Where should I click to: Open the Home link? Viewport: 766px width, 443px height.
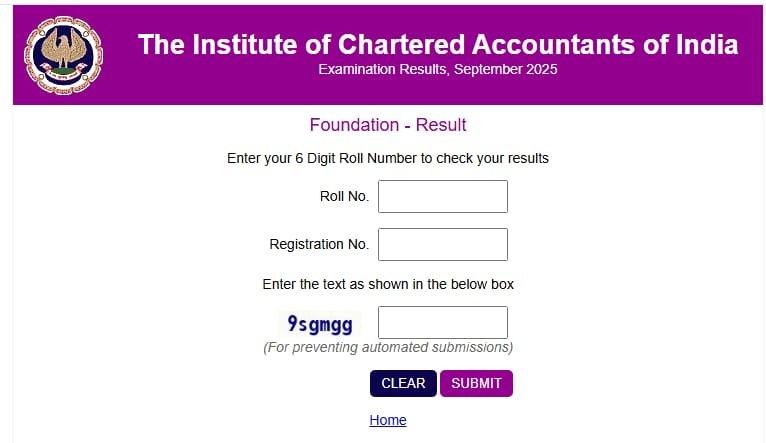pos(388,420)
